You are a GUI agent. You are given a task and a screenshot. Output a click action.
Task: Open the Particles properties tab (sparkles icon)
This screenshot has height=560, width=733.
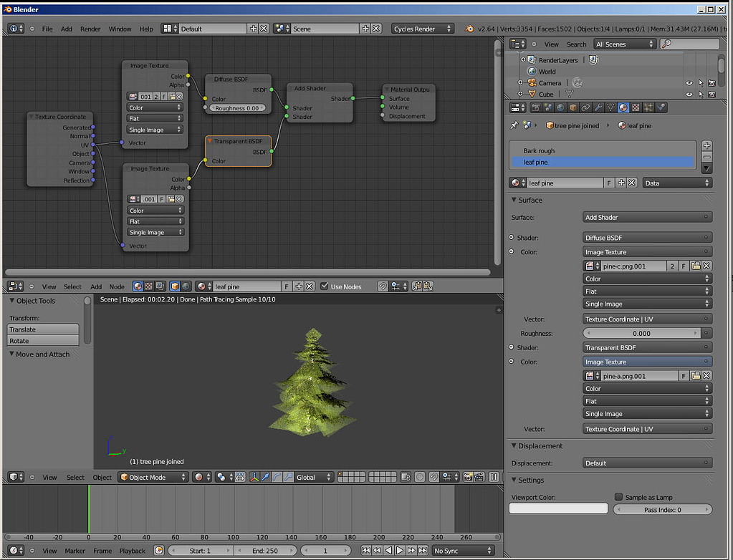tap(648, 108)
